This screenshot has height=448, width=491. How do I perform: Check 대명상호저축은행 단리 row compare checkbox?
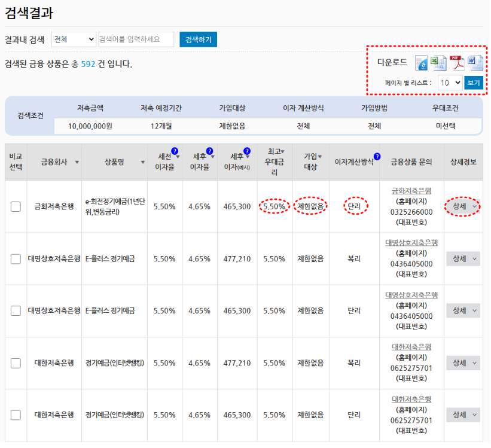[x=16, y=311]
